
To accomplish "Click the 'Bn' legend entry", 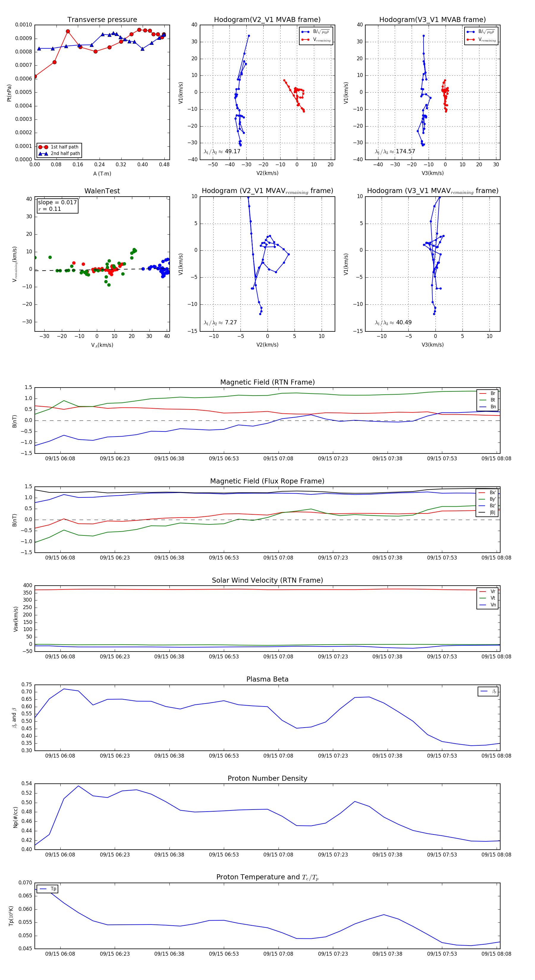I will tap(487, 407).
